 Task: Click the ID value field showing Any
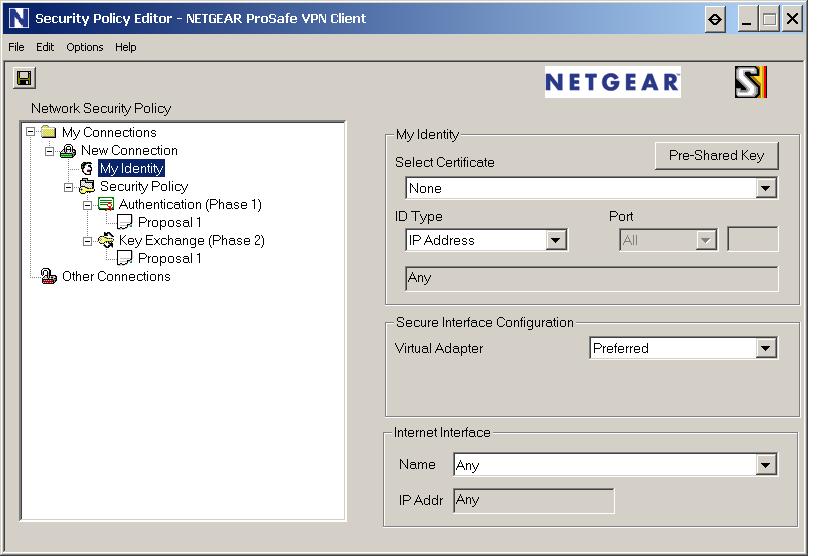[591, 279]
